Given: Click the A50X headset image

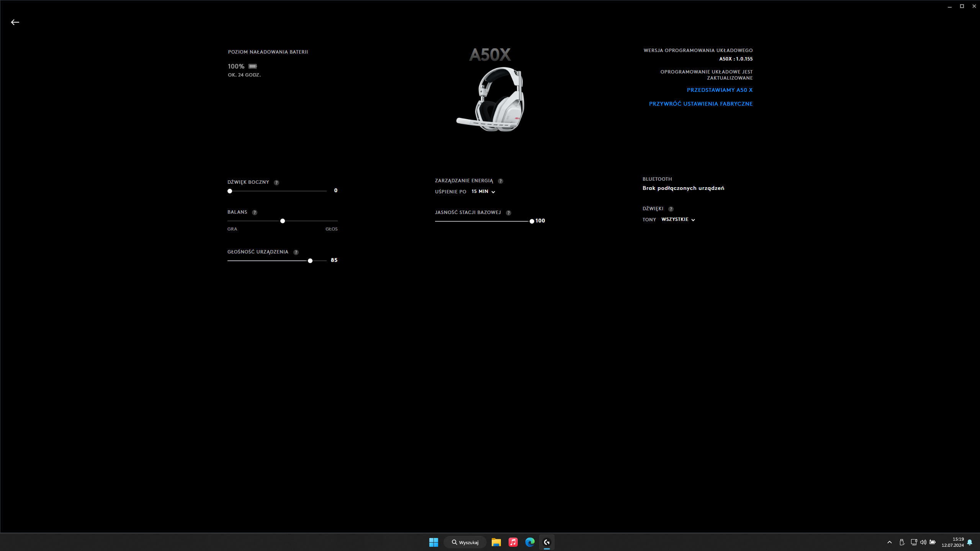Looking at the screenshot, I should point(490,99).
